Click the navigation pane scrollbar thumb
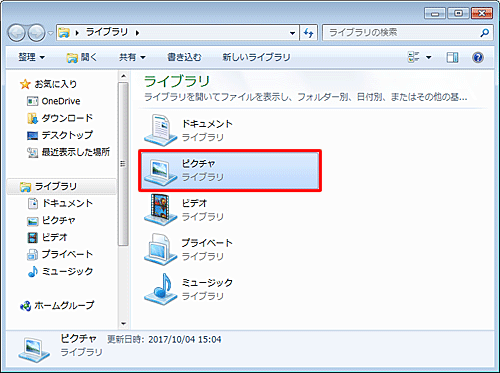This screenshot has height=373, width=500. click(x=123, y=164)
